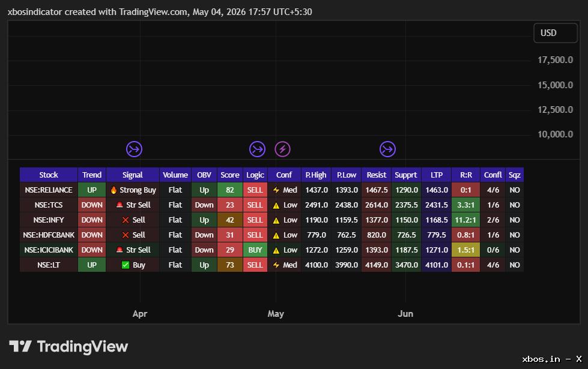Screen dimensions: 588x369
Task: Click the warning triangle in NSE:TCS Conf cell
Action: point(276,205)
